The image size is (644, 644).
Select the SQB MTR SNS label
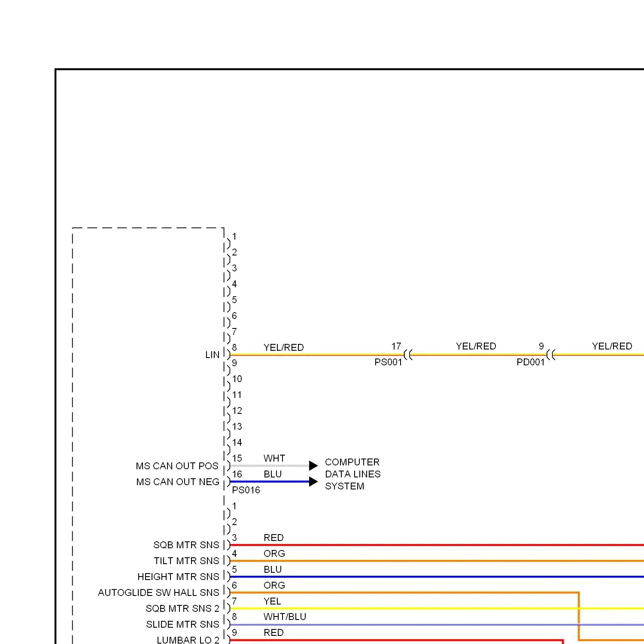tap(186, 545)
